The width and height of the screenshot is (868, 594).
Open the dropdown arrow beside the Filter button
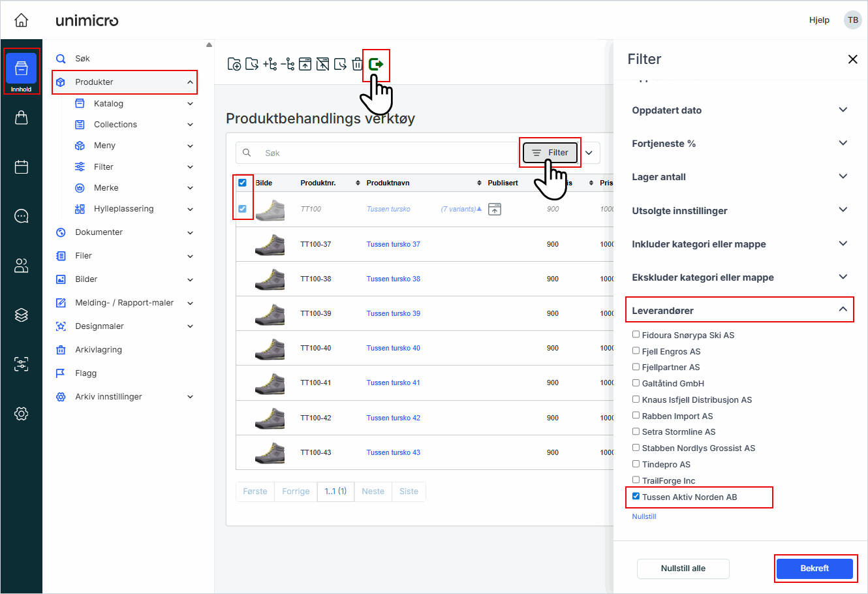(589, 153)
